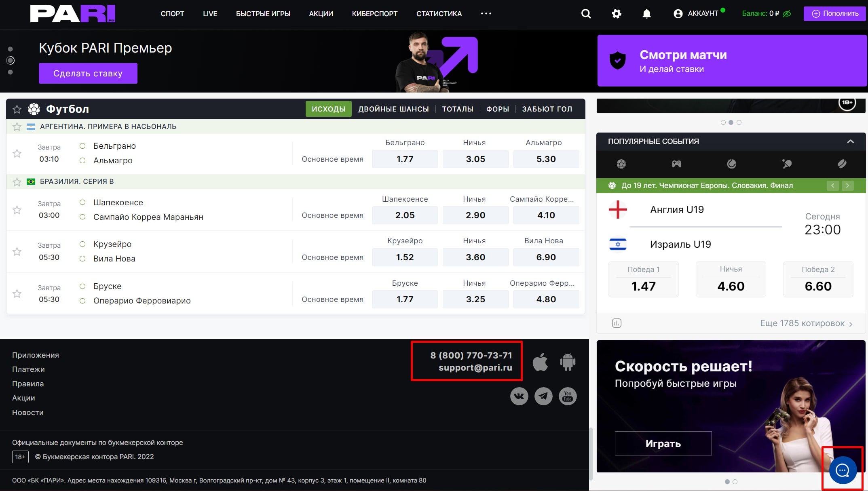Star the Бразилия. Серия В league
Image resolution: width=868 pixels, height=491 pixels.
(17, 182)
